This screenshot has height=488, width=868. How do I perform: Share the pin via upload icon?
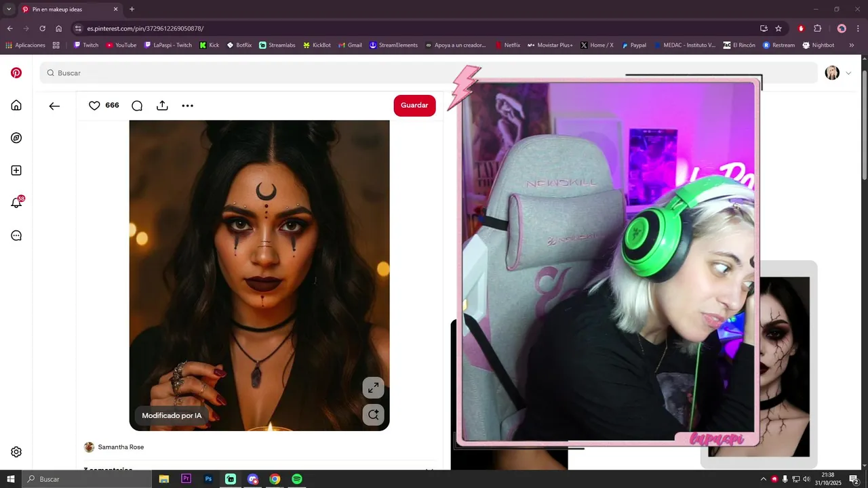pos(162,106)
